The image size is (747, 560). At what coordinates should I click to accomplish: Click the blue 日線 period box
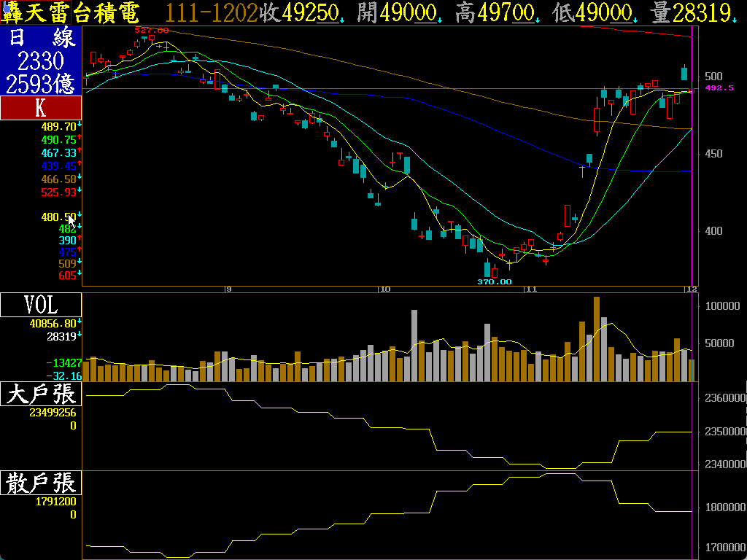[40, 61]
